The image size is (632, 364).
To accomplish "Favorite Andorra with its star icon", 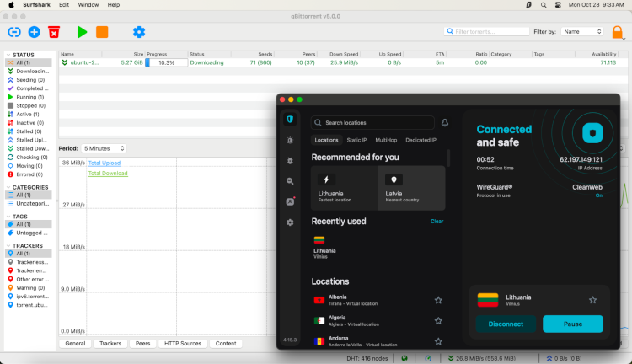I will (438, 341).
